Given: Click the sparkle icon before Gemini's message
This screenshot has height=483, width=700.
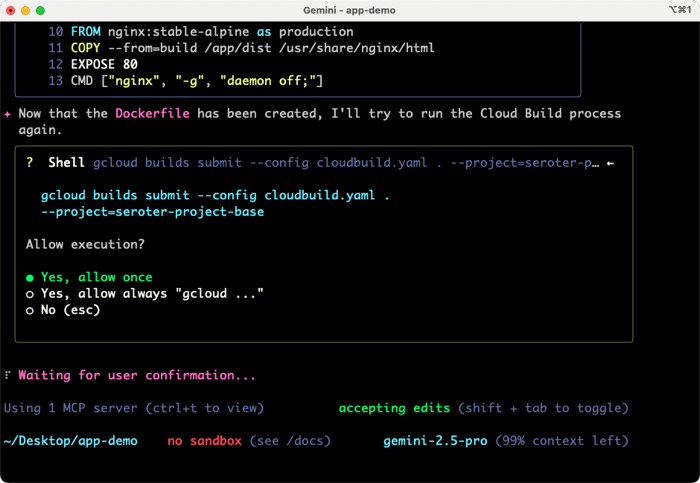Looking at the screenshot, I should (x=8, y=114).
